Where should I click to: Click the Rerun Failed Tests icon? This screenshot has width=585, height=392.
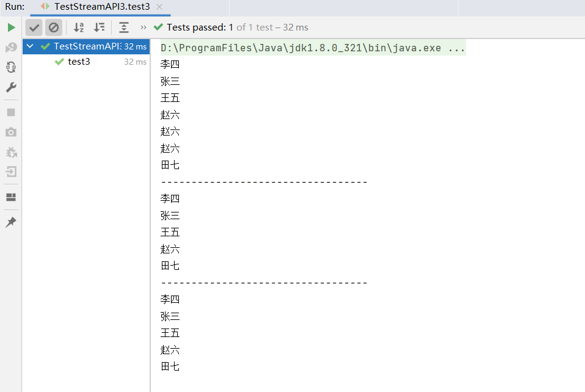10,46
